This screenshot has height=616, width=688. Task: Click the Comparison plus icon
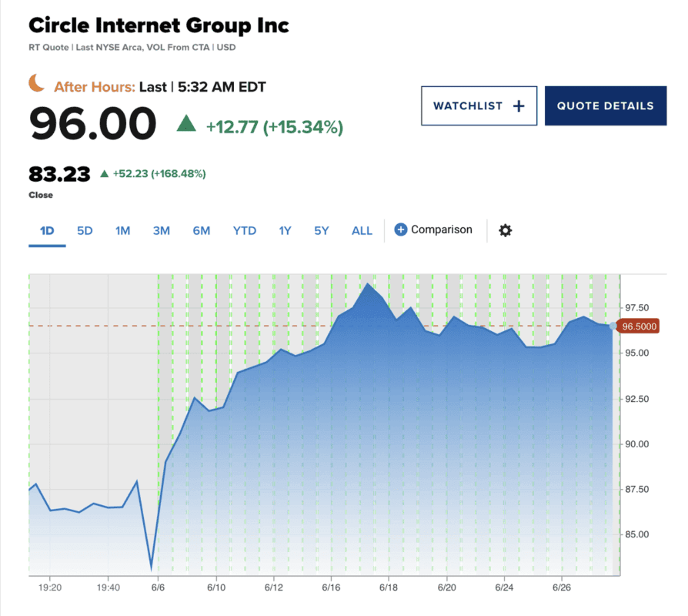tap(400, 229)
